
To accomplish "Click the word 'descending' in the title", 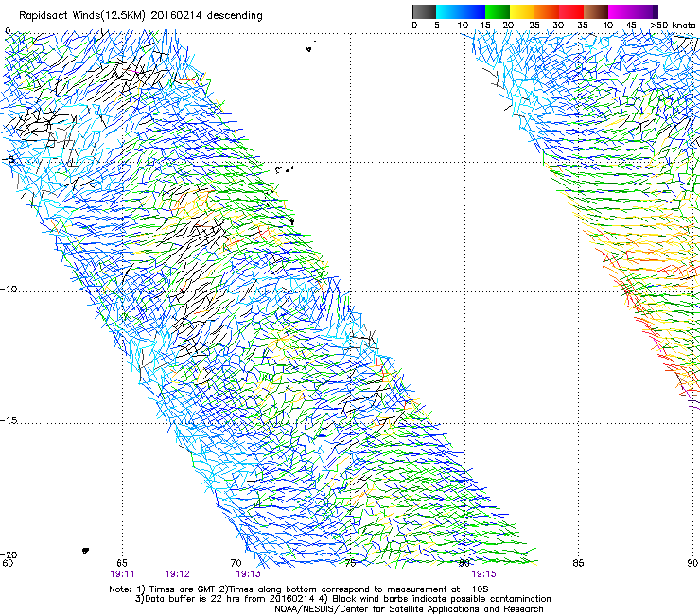I will (235, 16).
